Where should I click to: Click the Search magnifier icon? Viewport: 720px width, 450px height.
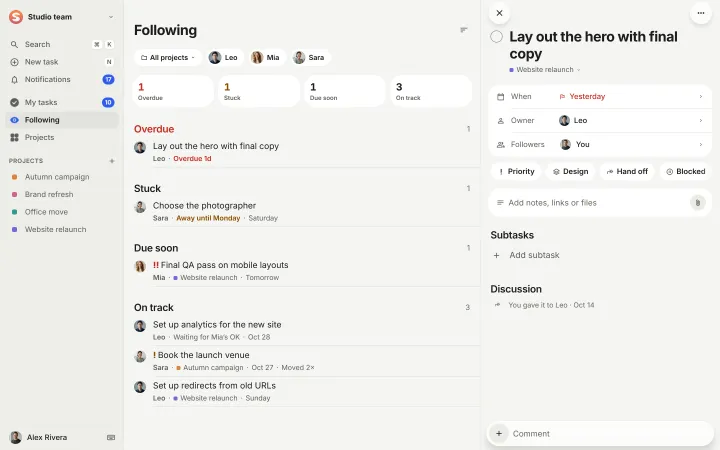14,45
